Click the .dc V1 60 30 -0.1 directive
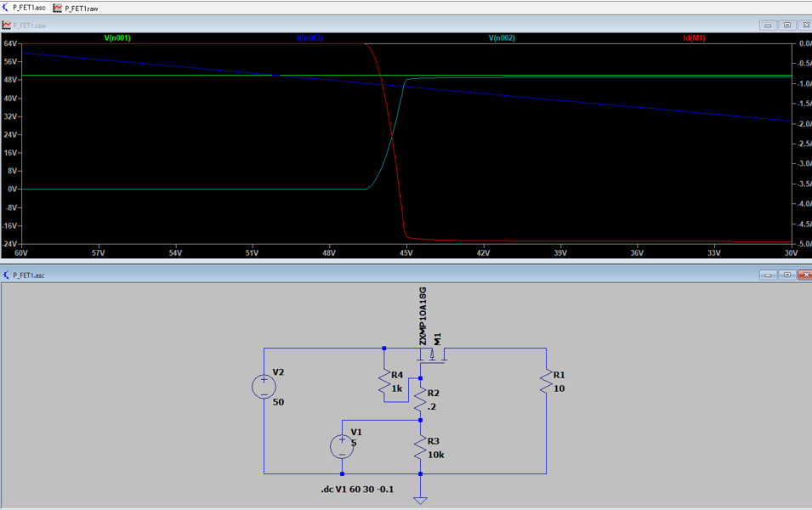Image resolution: width=812 pixels, height=510 pixels. pyautogui.click(x=357, y=490)
